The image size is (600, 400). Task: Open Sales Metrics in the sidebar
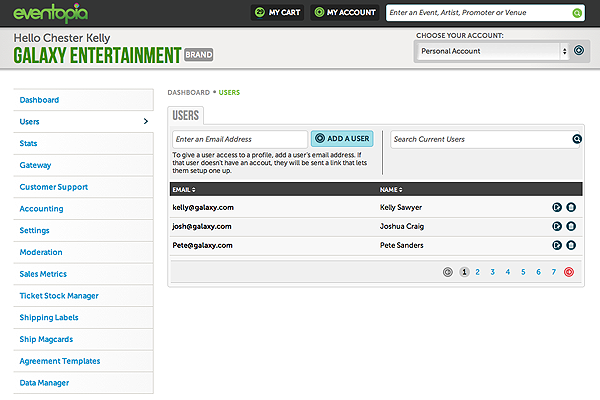[83, 274]
